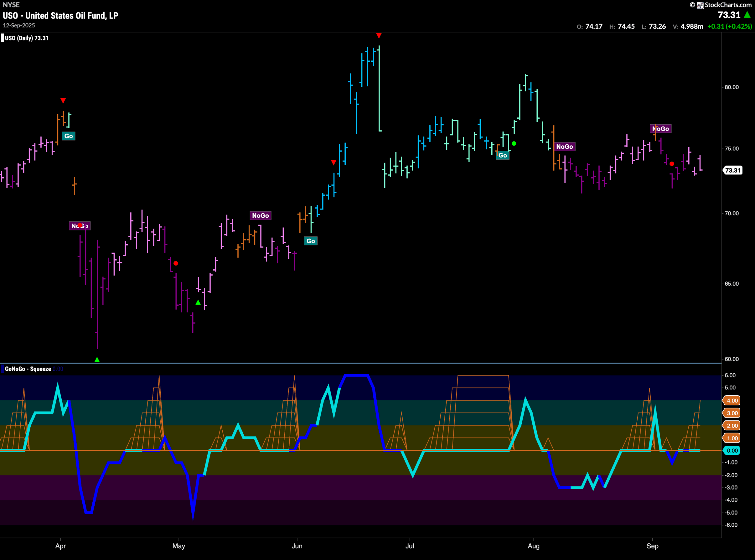Click the 75.00 price axis label

732,148
